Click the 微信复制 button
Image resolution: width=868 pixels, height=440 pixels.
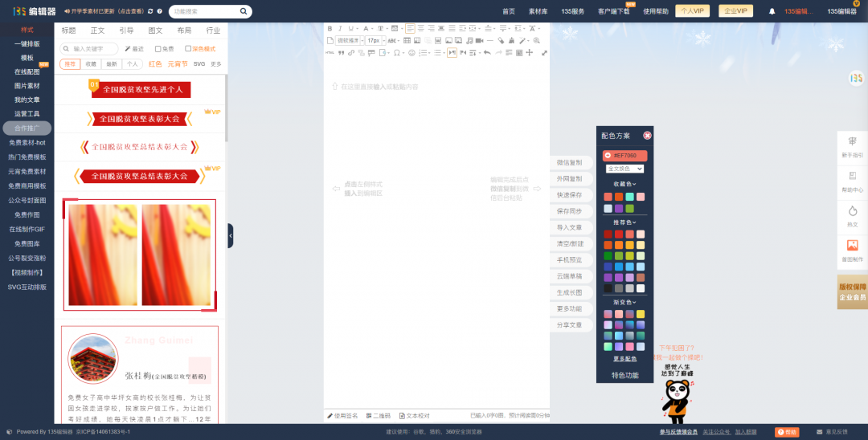pyautogui.click(x=569, y=162)
